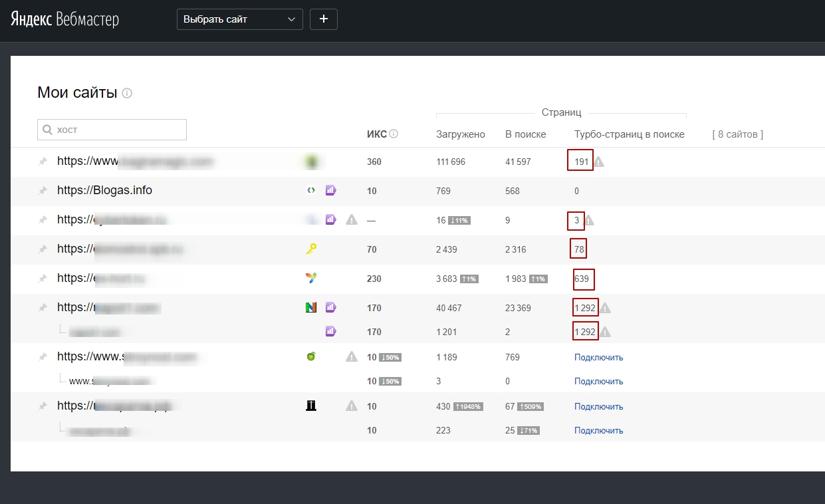825x504 pixels.
Task: Click the Metrika chart icon for Blogas.info
Action: (330, 191)
